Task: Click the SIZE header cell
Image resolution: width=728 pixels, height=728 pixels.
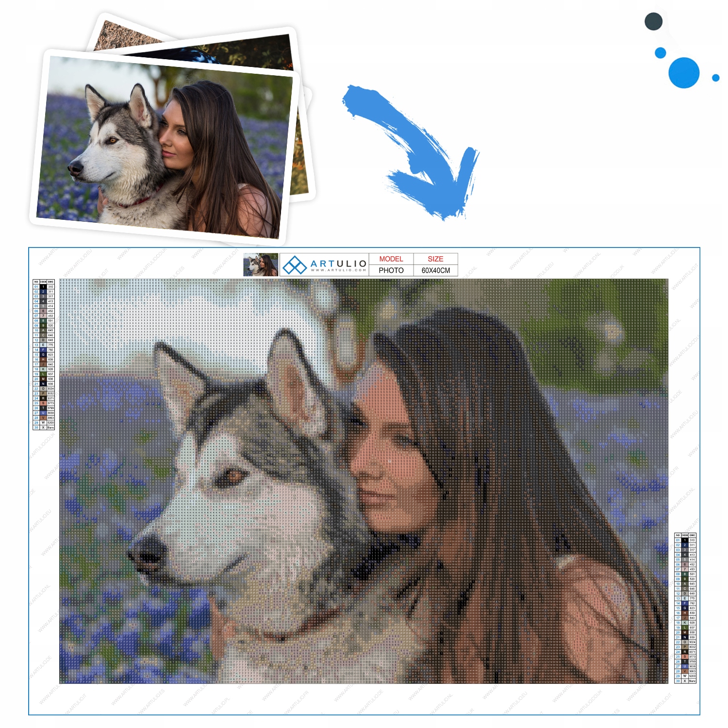Action: pos(435,259)
